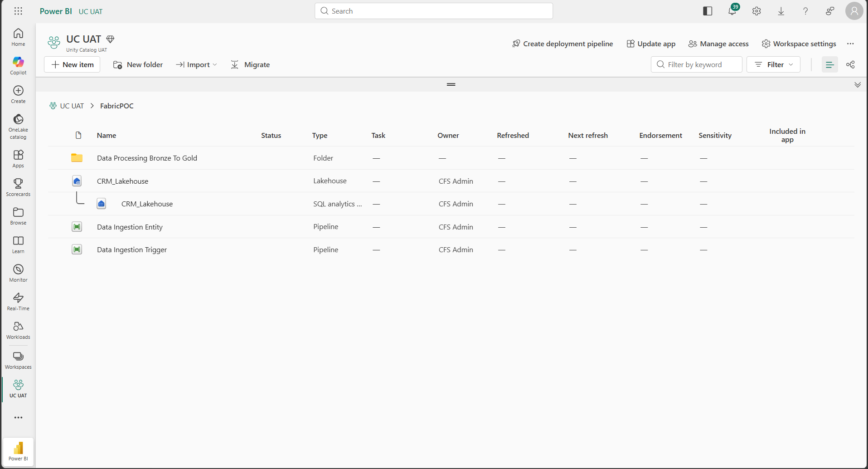Click the Task column header

378,135
